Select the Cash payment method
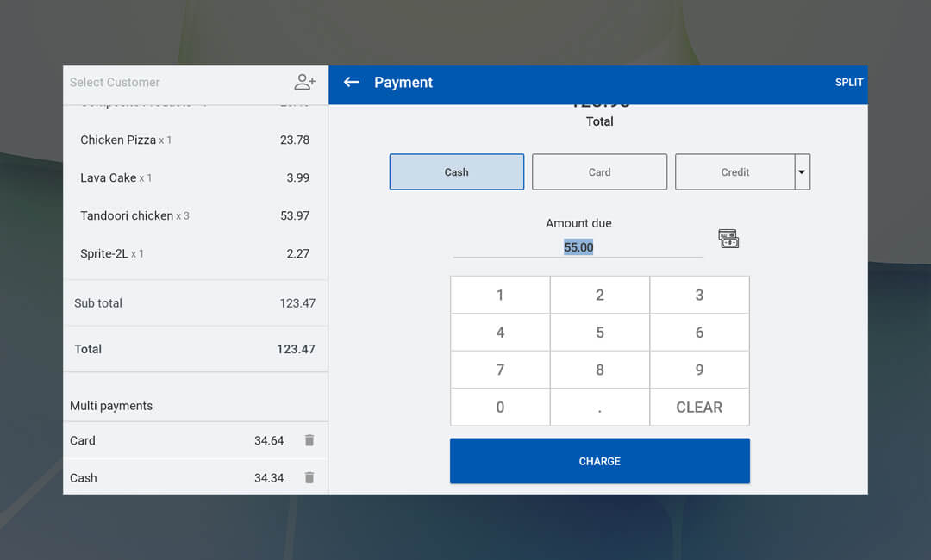This screenshot has width=931, height=560. coord(456,172)
